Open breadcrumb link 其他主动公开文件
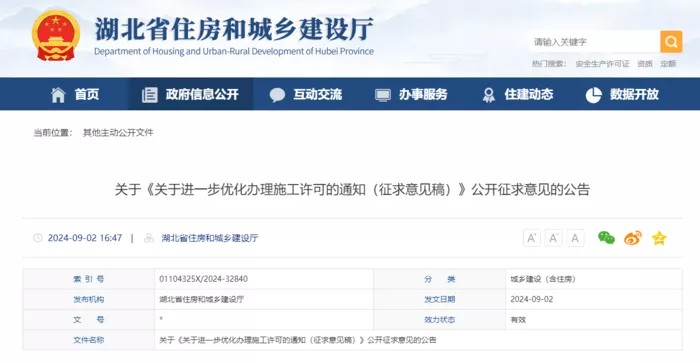 coord(118,133)
